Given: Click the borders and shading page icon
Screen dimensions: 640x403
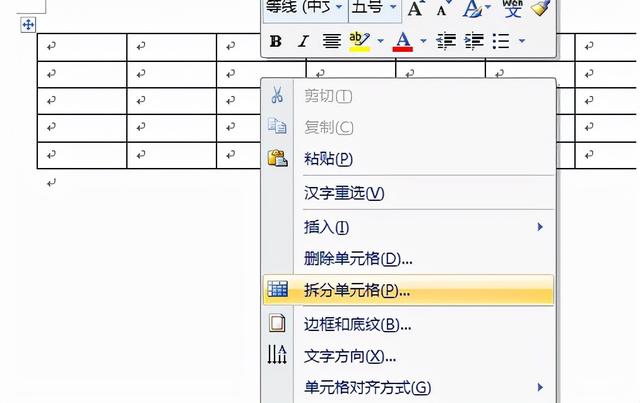Looking at the screenshot, I should 277,323.
